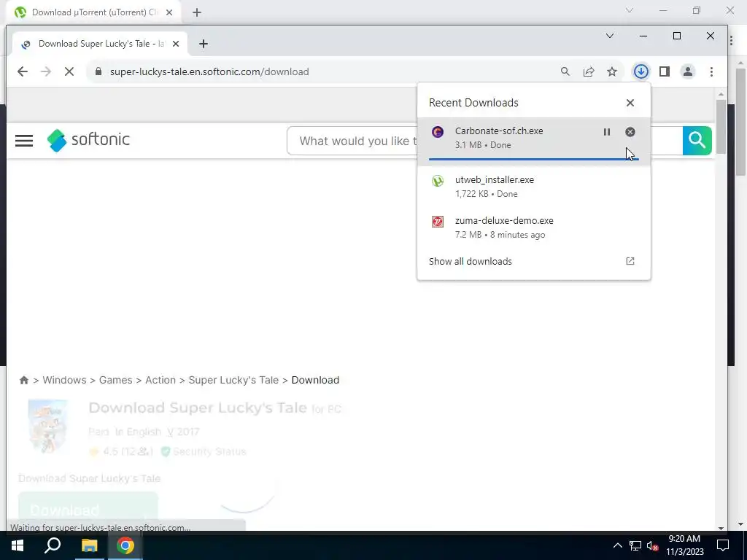Add new tab in background Chrome window
The height and width of the screenshot is (560, 747).
[x=197, y=12]
